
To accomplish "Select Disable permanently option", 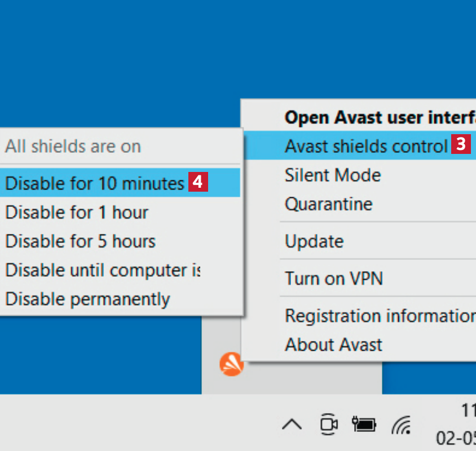I will [x=87, y=299].
